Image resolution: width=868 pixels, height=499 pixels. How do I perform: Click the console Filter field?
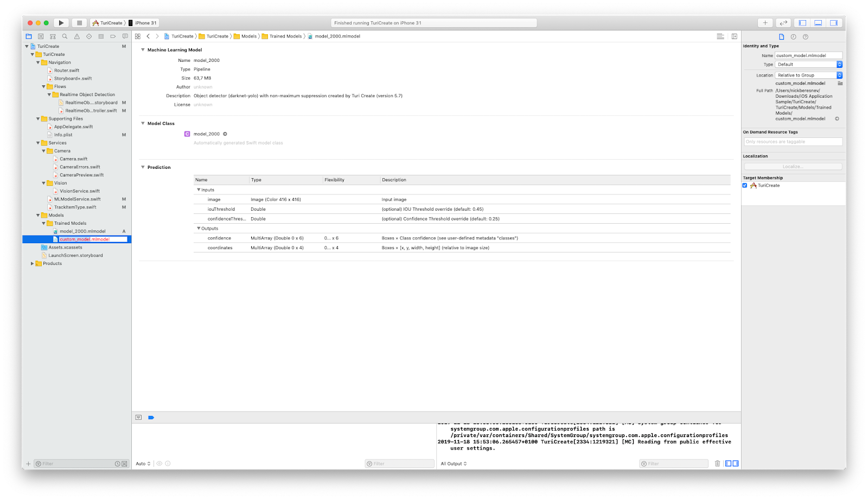[674, 464]
